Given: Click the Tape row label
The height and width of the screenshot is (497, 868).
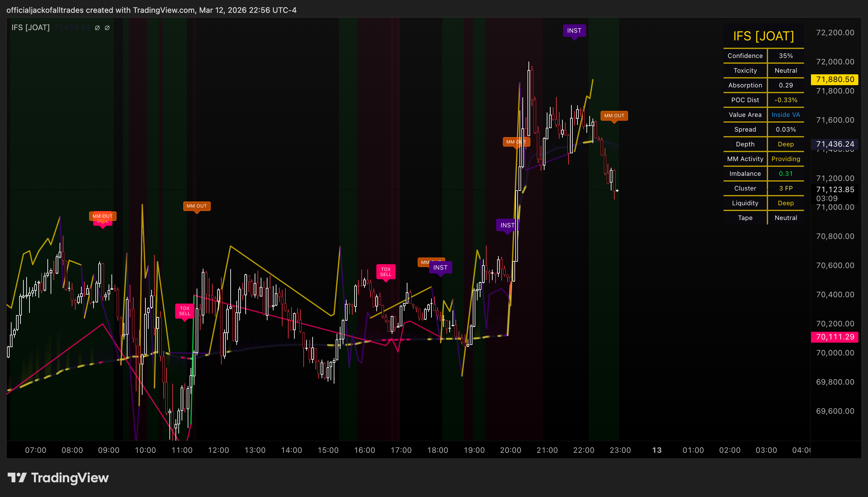Looking at the screenshot, I should [745, 218].
